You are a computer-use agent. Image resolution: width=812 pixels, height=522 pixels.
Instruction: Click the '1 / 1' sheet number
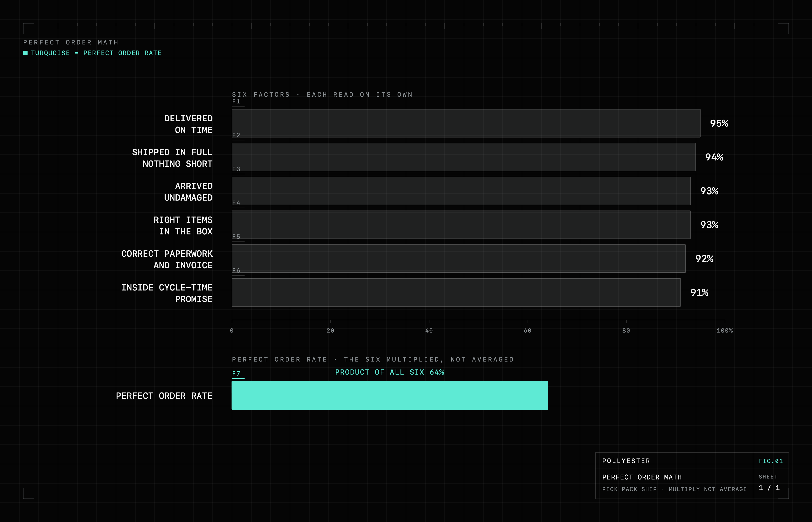pyautogui.click(x=769, y=488)
